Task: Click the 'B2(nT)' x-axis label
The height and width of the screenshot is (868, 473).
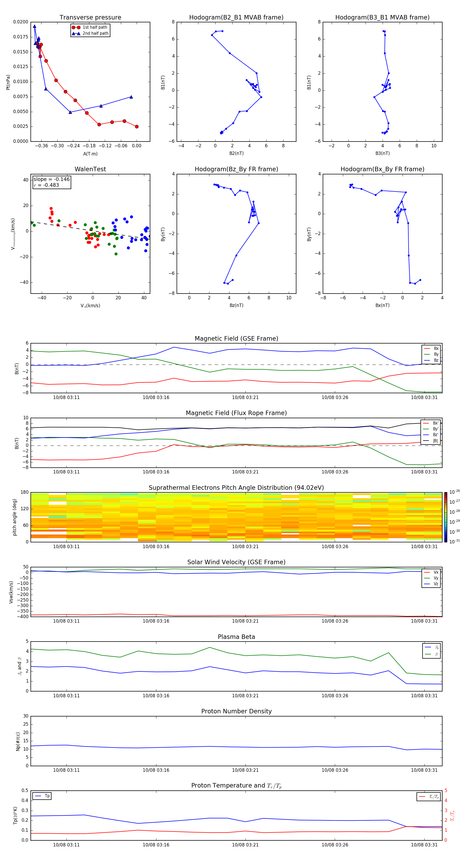Action: [236, 154]
